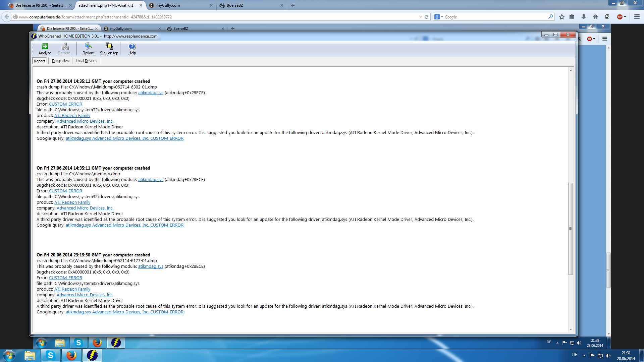This screenshot has height=362, width=644.
Task: Bookmark page with star icon
Action: (562, 17)
